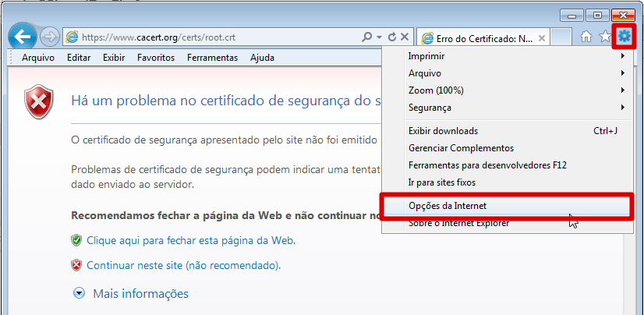Image resolution: width=644 pixels, height=315 pixels.
Task: Switch to the Erro do Certificado tab
Action: tap(483, 37)
